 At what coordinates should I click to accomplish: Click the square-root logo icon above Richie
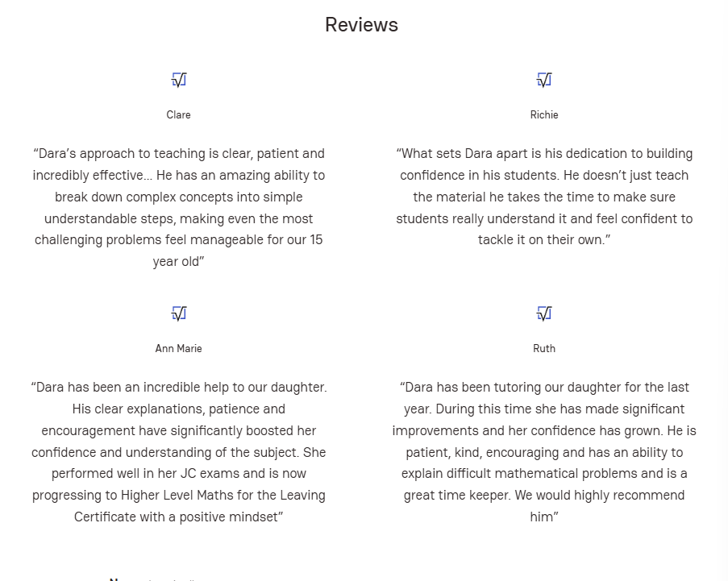[x=544, y=80]
